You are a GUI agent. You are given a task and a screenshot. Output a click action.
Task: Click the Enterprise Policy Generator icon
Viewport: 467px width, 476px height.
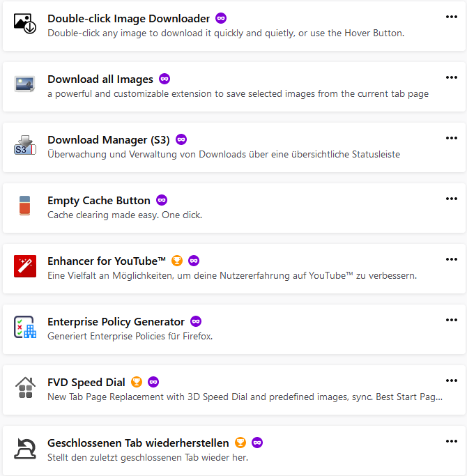point(24,328)
